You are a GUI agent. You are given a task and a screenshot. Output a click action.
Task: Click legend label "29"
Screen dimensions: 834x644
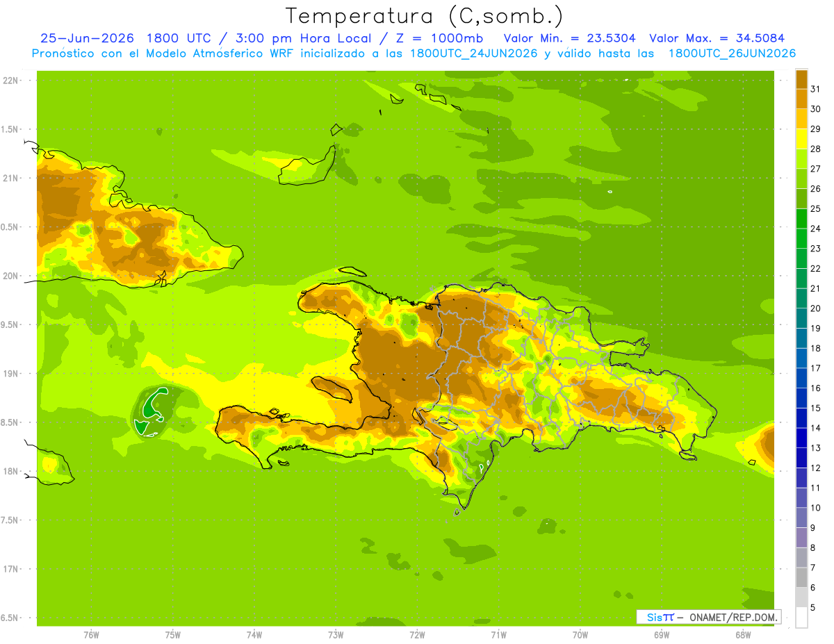(815, 129)
